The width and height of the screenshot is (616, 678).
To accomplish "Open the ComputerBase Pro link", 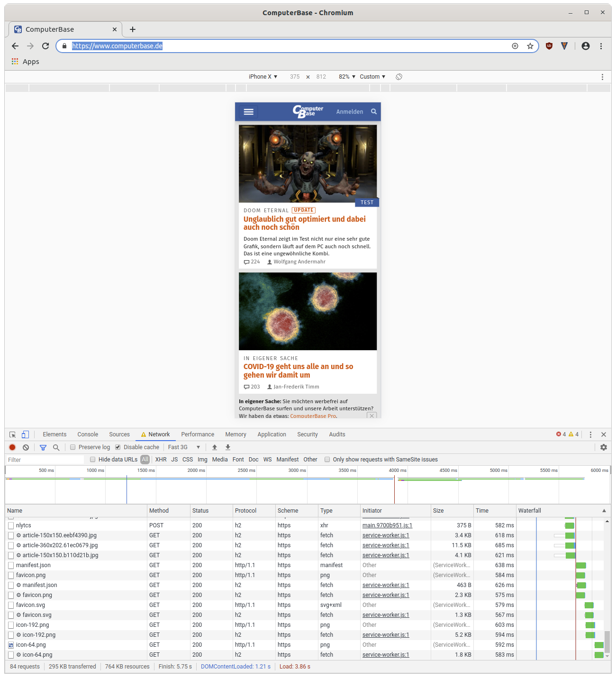I will click(x=313, y=416).
